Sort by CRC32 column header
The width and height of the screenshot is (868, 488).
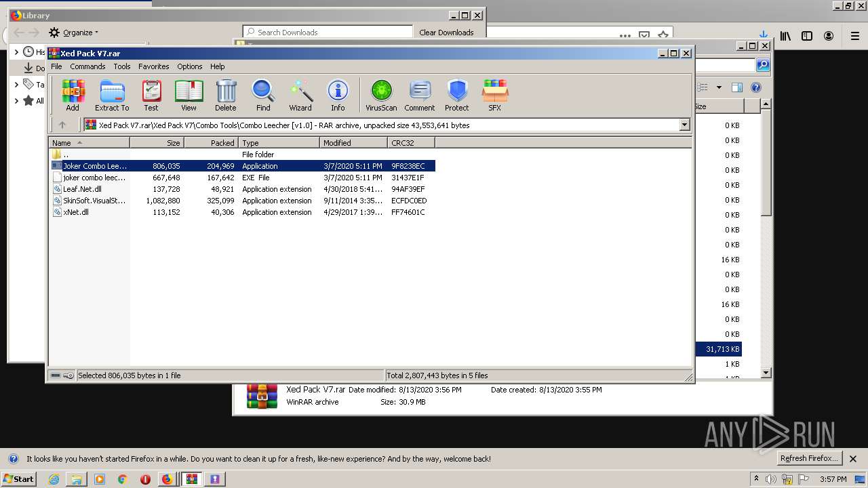point(411,142)
